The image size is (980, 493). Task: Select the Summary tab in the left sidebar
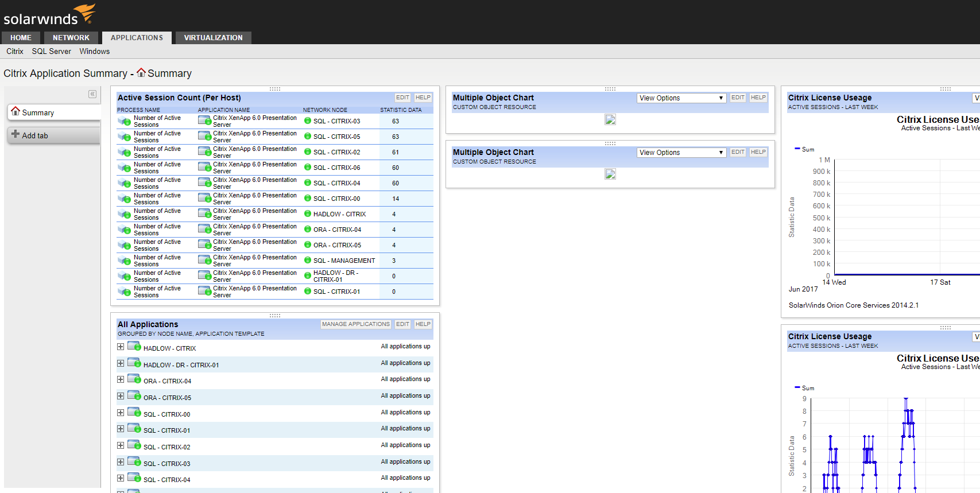(x=54, y=112)
